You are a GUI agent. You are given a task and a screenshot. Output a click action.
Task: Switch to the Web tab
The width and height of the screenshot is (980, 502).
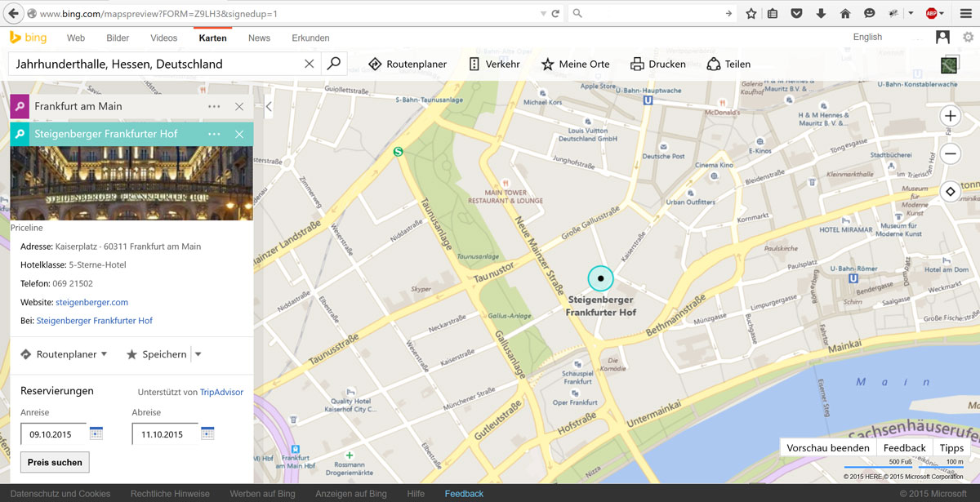(x=76, y=38)
